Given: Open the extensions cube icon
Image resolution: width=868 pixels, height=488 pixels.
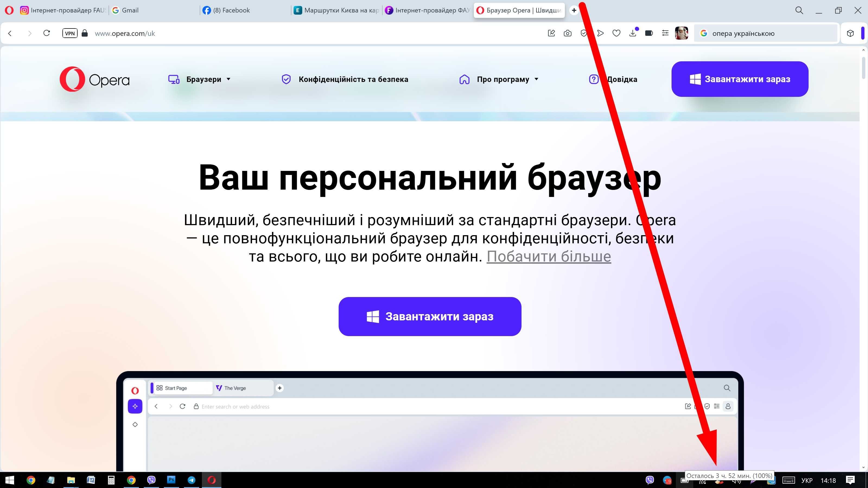Looking at the screenshot, I should tap(850, 33).
